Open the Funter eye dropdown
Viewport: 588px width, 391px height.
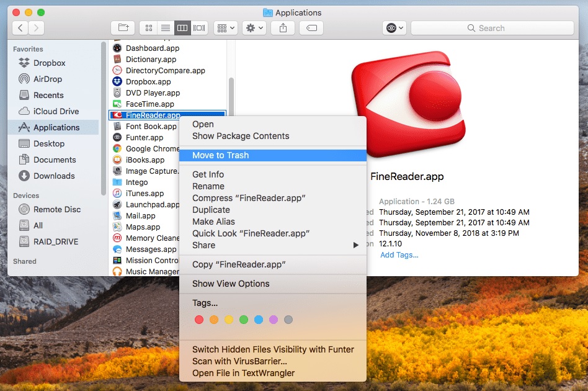tap(394, 28)
